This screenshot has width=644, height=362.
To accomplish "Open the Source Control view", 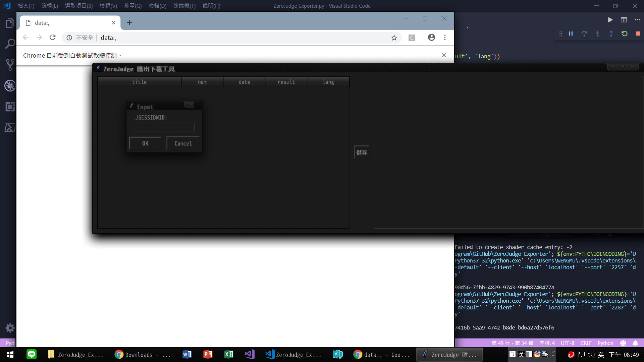I will coord(10,65).
